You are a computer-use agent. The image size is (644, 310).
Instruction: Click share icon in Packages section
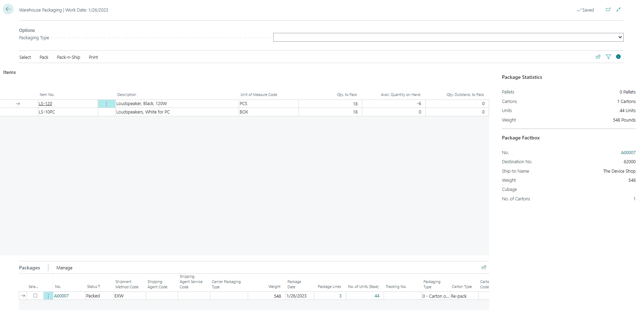point(484,267)
